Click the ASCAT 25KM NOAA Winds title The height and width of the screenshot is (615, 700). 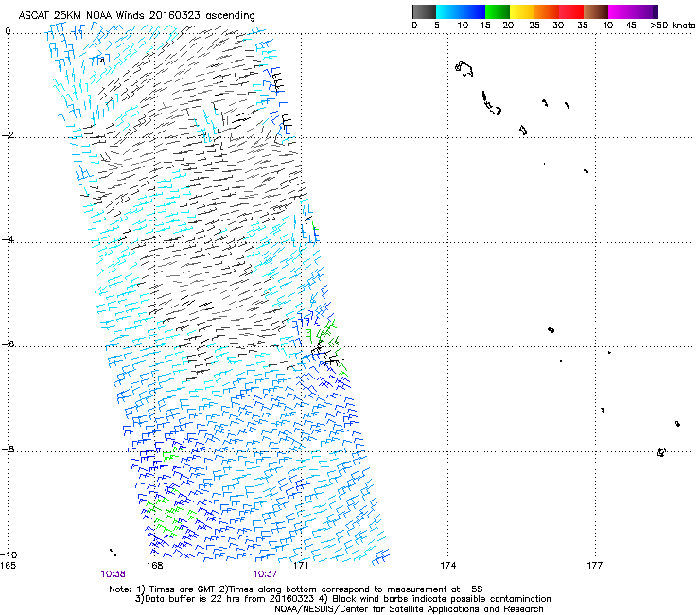click(x=136, y=15)
